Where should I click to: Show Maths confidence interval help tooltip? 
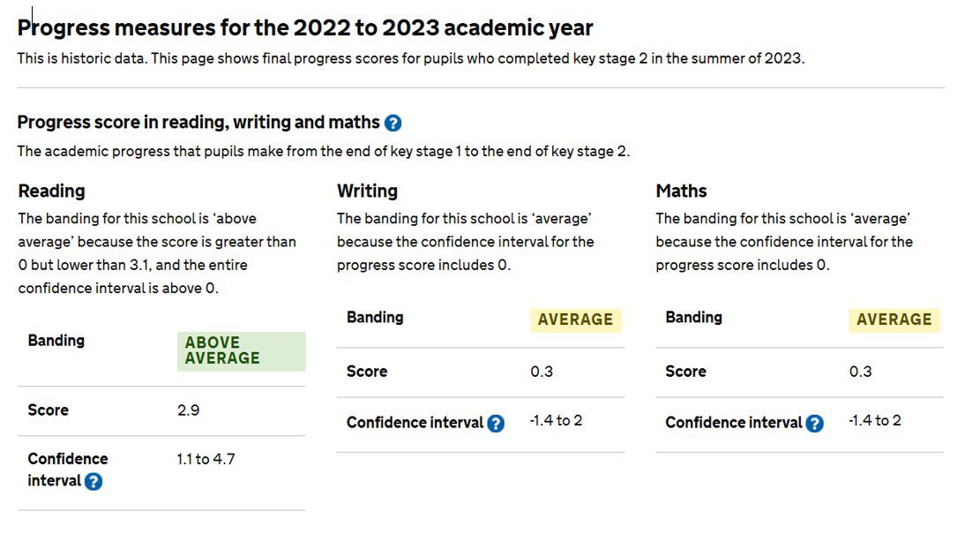point(814,424)
